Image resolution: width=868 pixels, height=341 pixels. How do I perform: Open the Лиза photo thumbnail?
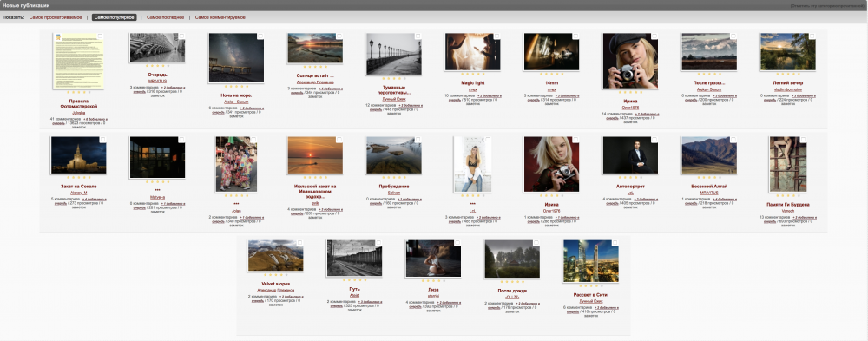(x=433, y=259)
